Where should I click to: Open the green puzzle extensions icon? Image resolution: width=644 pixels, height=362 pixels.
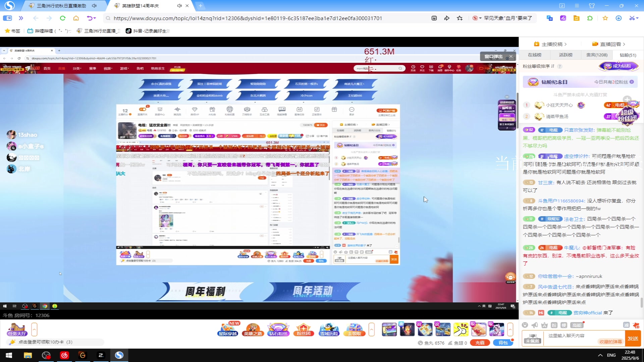point(590,18)
